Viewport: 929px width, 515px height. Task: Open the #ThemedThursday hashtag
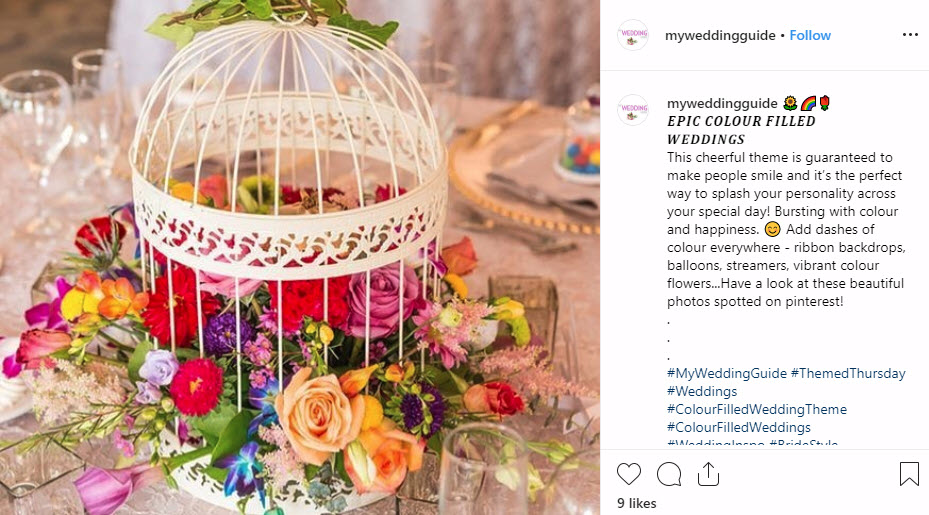tap(848, 373)
